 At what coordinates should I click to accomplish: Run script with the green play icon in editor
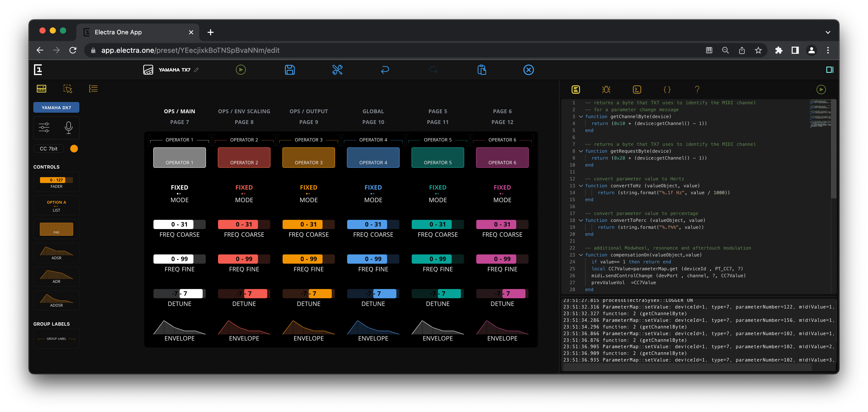(x=821, y=89)
